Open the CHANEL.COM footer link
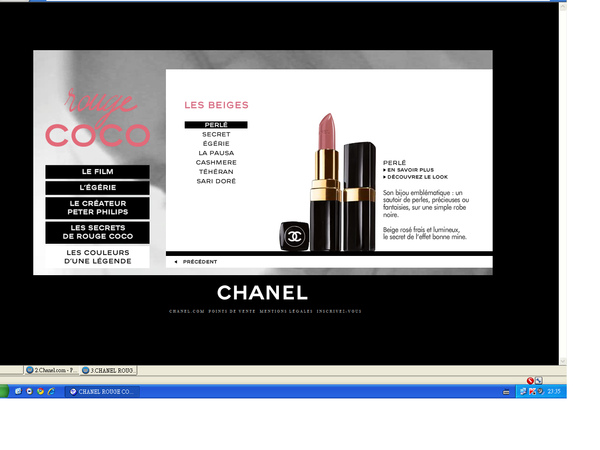 187,311
